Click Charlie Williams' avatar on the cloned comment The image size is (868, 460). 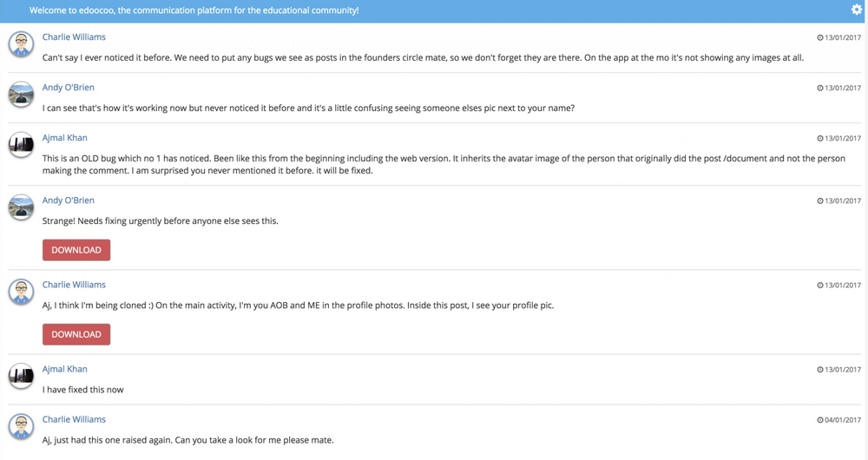point(21,292)
